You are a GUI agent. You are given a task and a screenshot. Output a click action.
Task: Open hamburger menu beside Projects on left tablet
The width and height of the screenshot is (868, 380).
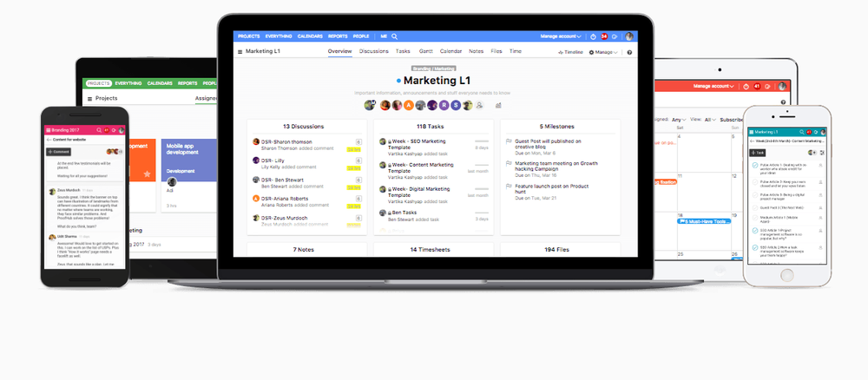coord(89,98)
